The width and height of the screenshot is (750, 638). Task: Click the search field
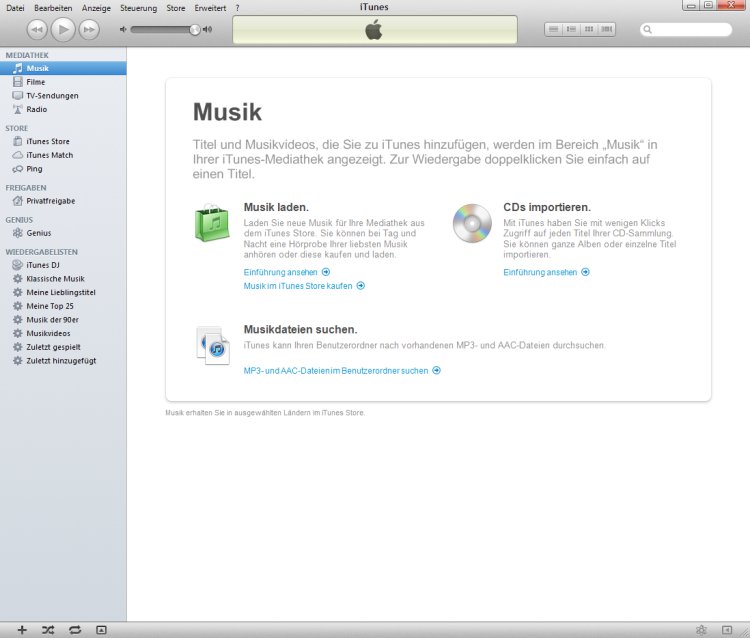[686, 30]
